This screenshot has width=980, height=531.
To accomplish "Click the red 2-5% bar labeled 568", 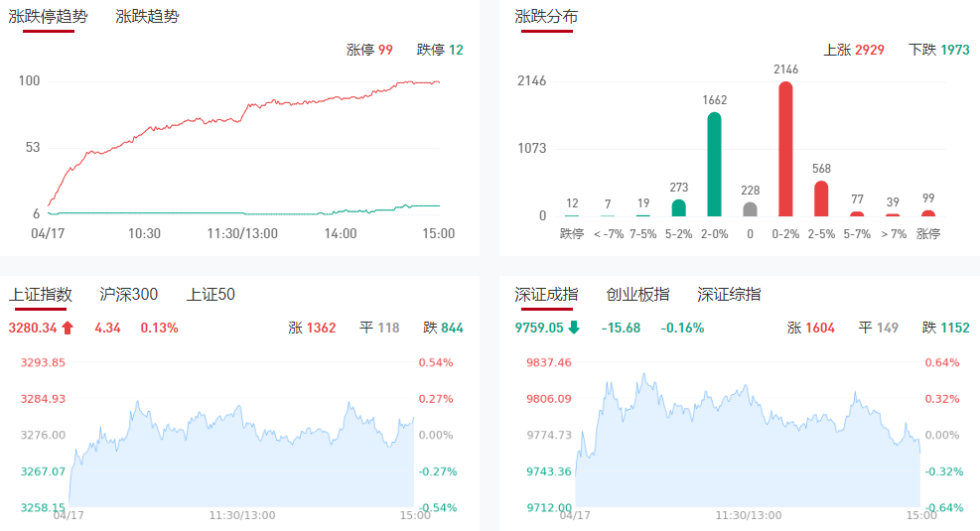I will point(821,199).
